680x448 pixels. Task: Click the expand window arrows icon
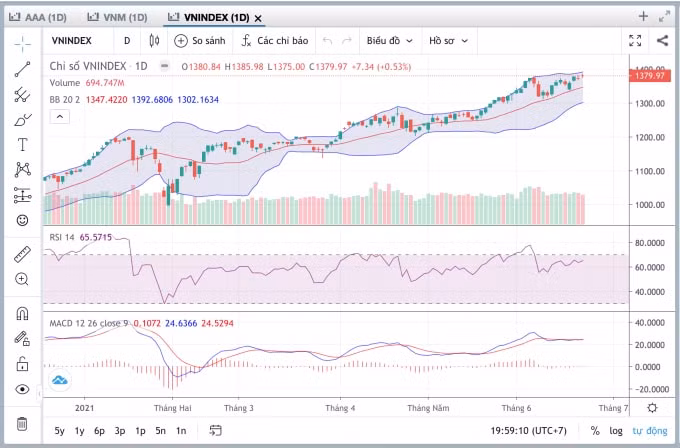[664, 17]
